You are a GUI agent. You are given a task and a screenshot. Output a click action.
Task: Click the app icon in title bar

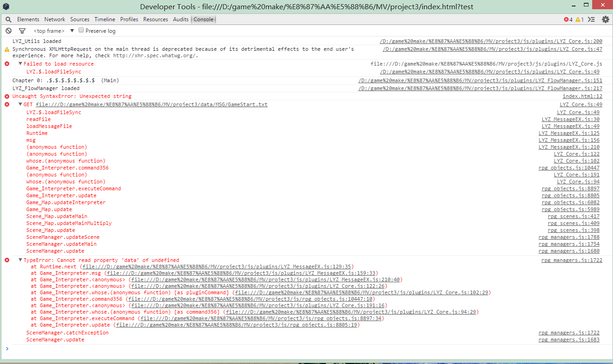click(x=6, y=6)
